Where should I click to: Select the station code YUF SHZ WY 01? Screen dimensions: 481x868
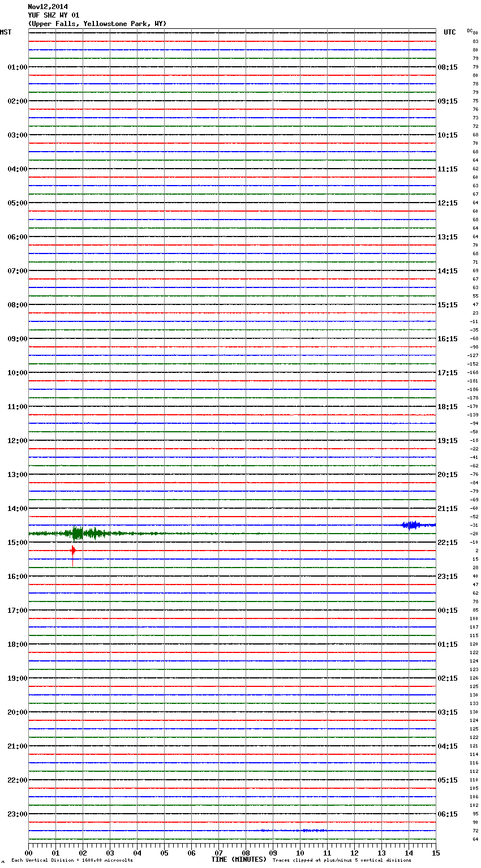pos(54,15)
